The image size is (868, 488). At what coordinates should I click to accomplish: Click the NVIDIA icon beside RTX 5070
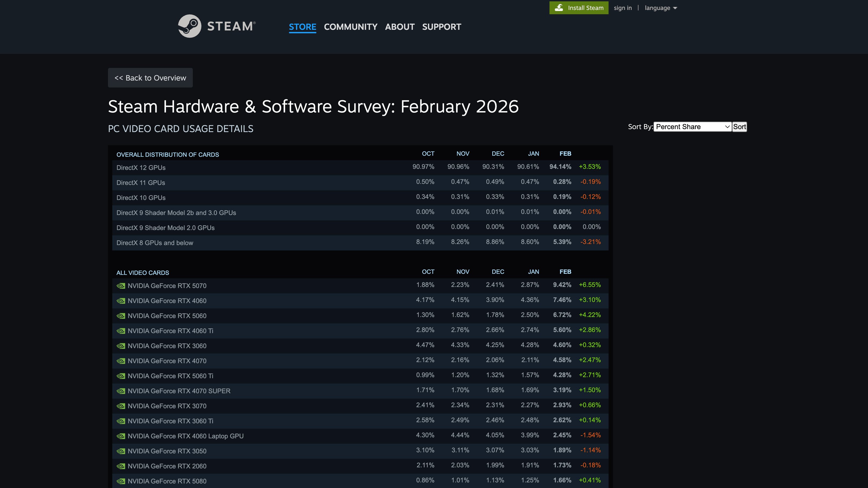click(120, 286)
